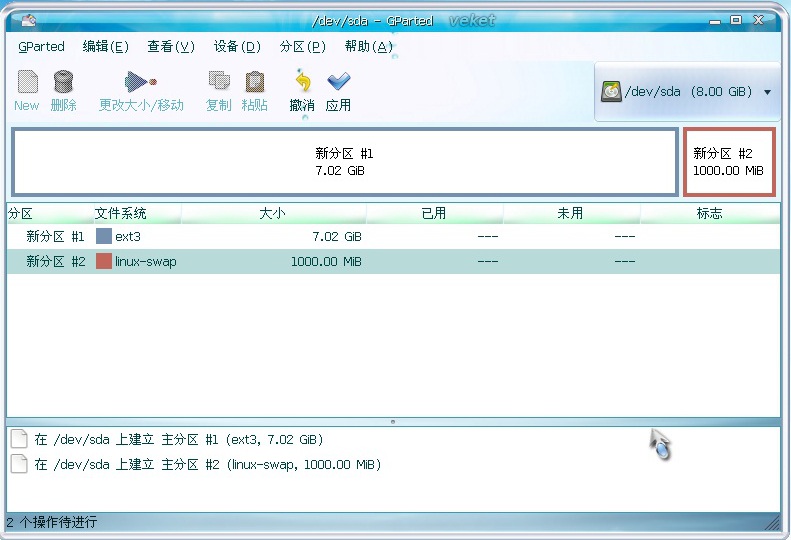Click the 分区 column header
This screenshot has height=540, width=791.
(x=50, y=213)
